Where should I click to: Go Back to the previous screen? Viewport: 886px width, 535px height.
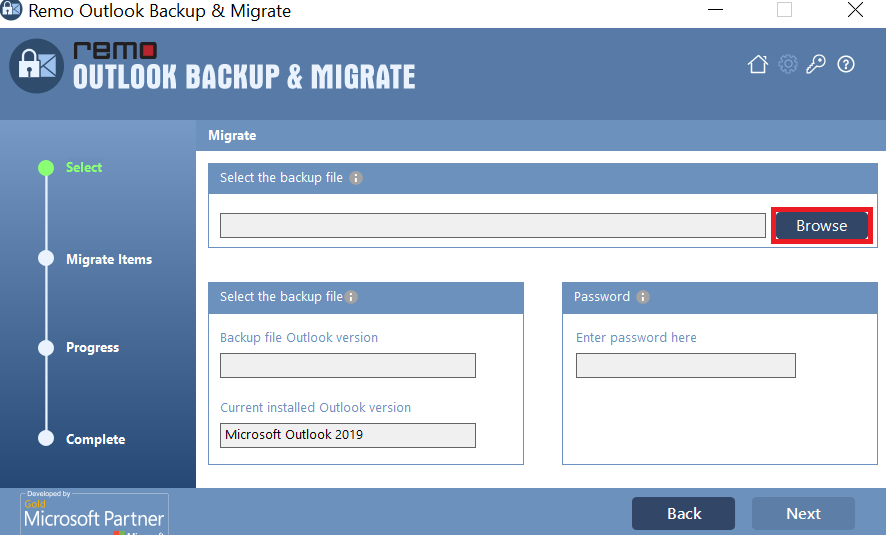pos(684,514)
